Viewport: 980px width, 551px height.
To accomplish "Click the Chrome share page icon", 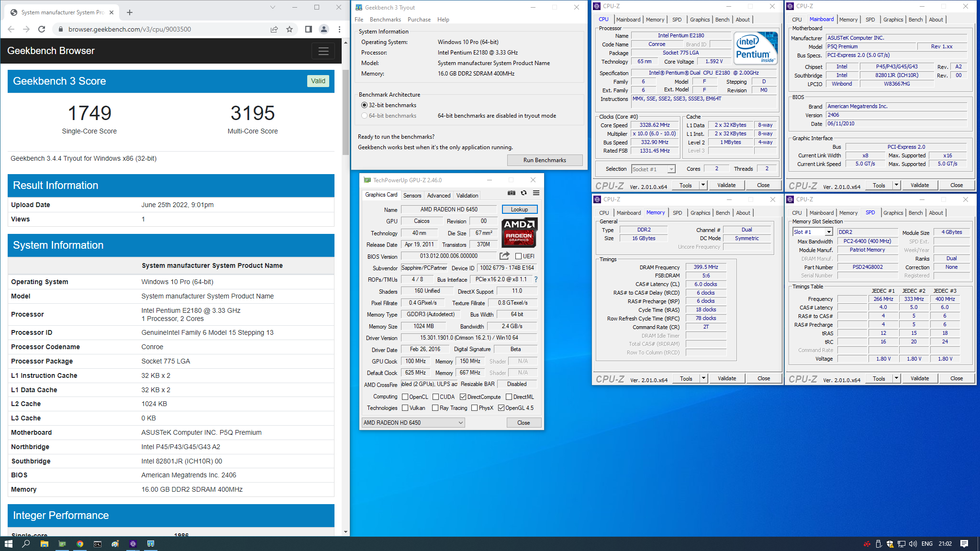I will [274, 29].
